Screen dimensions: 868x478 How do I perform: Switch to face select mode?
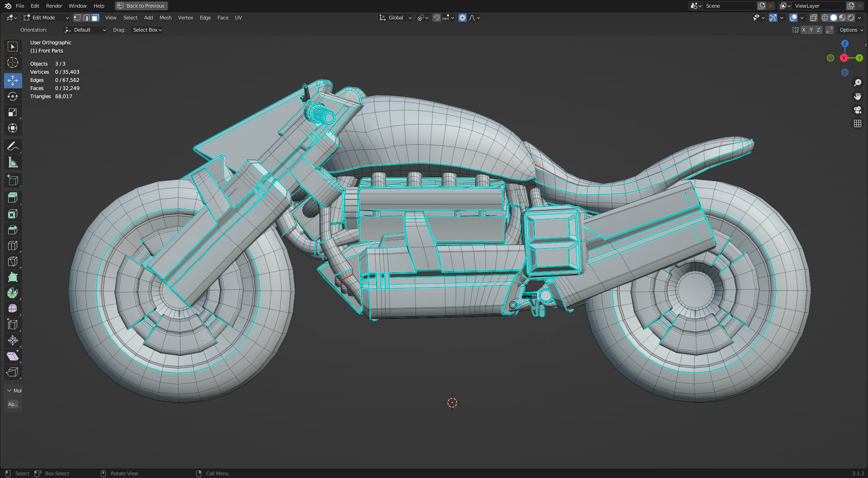pyautogui.click(x=95, y=18)
